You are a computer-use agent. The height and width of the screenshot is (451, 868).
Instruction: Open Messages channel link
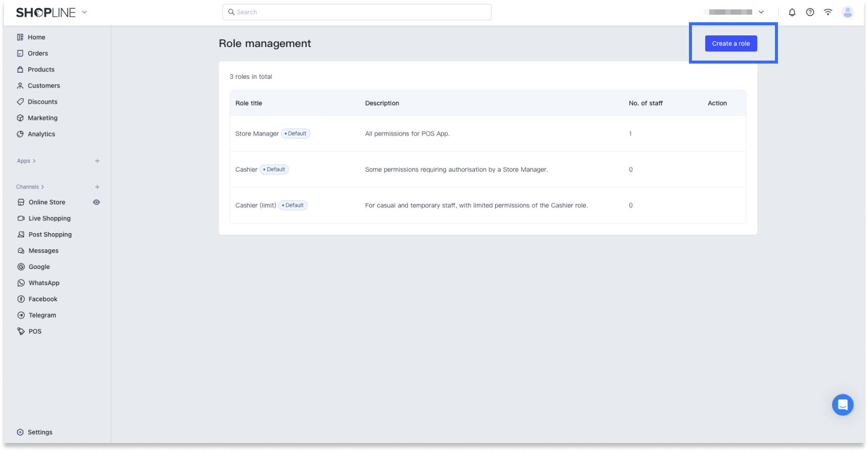pyautogui.click(x=44, y=251)
